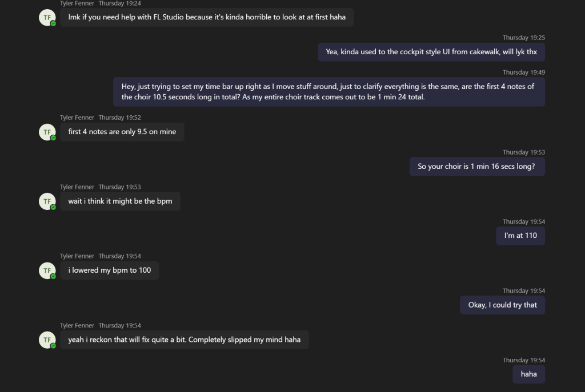
Task: Click the TF avatar next to 'lowered my bpm'
Action: coord(47,270)
